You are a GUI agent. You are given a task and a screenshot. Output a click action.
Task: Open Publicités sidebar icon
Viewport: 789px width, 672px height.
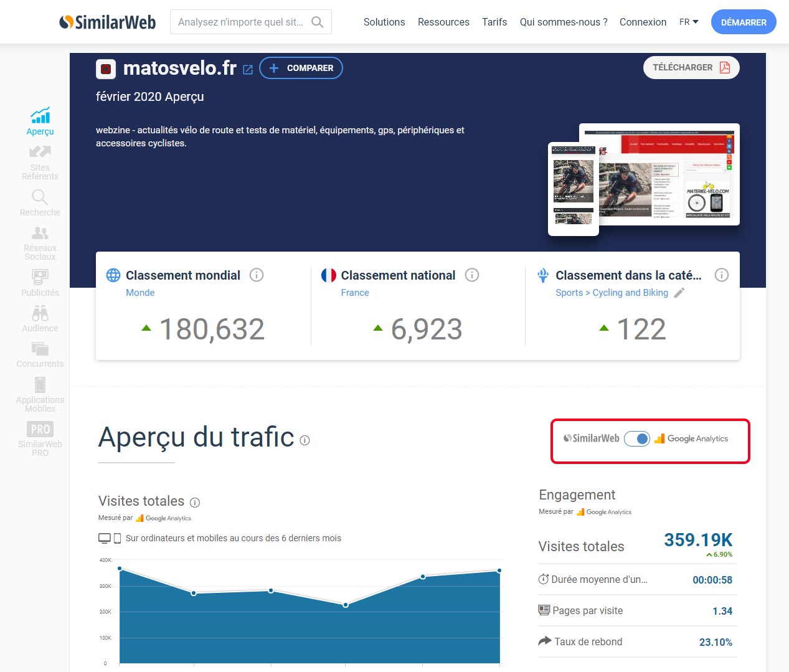click(40, 277)
